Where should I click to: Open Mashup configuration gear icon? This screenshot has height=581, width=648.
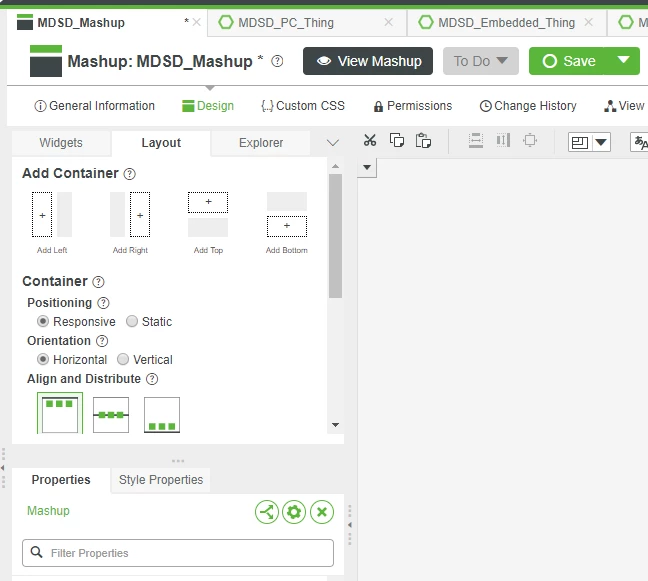click(294, 512)
